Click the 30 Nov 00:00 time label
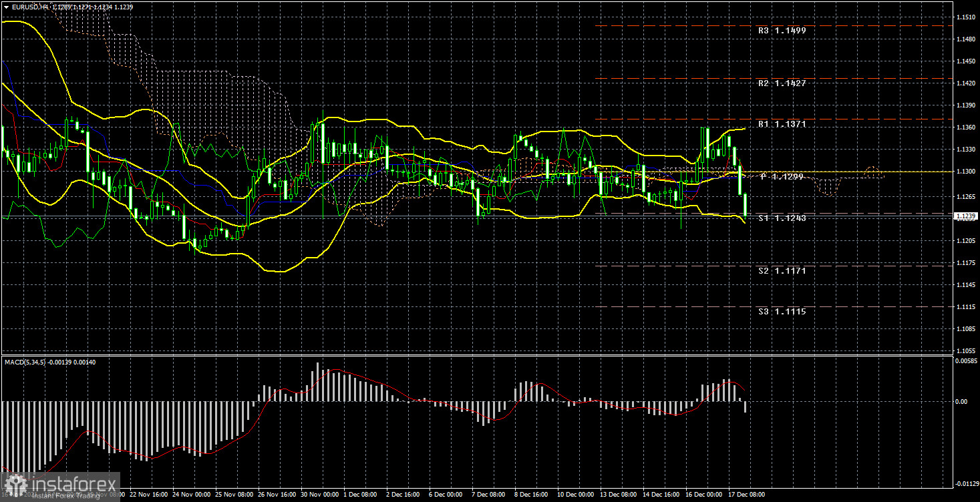The image size is (980, 502). (x=320, y=495)
